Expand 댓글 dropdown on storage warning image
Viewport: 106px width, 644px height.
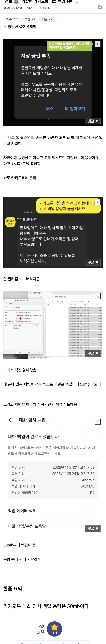coord(93,121)
